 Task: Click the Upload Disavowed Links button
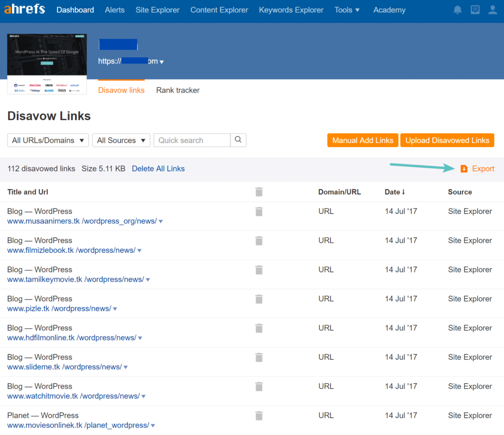[447, 140]
